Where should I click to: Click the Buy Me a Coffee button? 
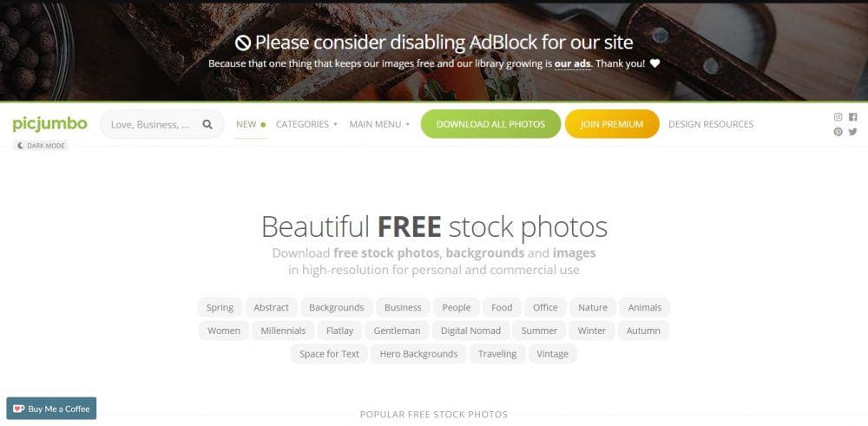coord(51,409)
